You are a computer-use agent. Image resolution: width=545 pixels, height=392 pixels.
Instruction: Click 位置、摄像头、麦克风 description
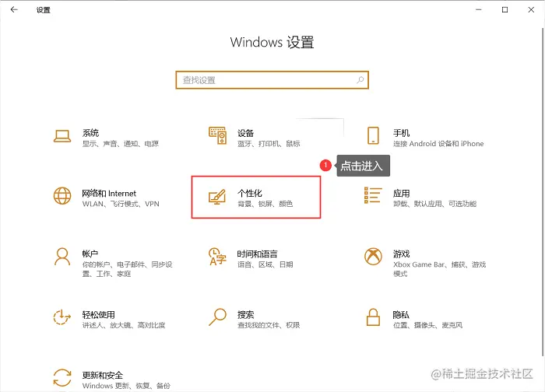pos(428,325)
